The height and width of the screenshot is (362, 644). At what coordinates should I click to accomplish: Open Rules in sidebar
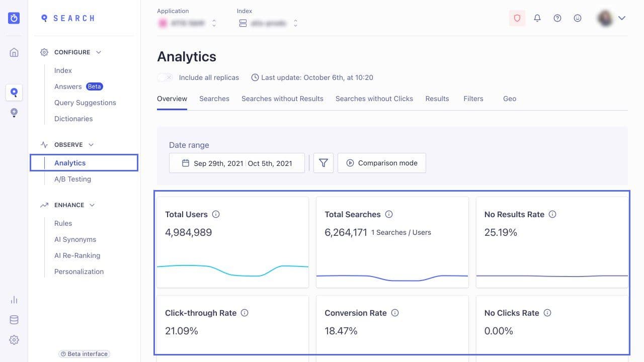tap(63, 223)
